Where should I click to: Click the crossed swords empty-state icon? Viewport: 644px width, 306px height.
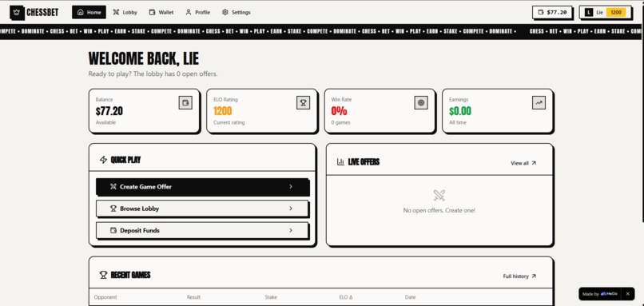click(x=439, y=196)
